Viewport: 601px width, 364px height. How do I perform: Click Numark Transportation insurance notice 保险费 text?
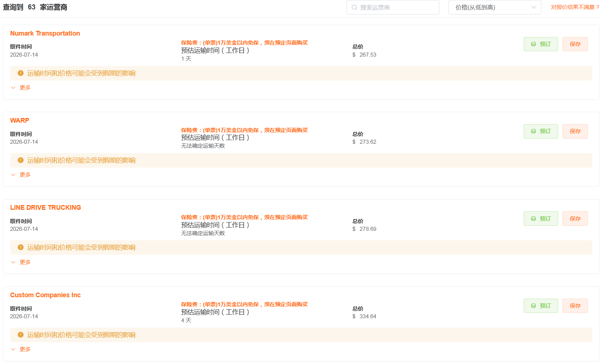[x=244, y=43]
